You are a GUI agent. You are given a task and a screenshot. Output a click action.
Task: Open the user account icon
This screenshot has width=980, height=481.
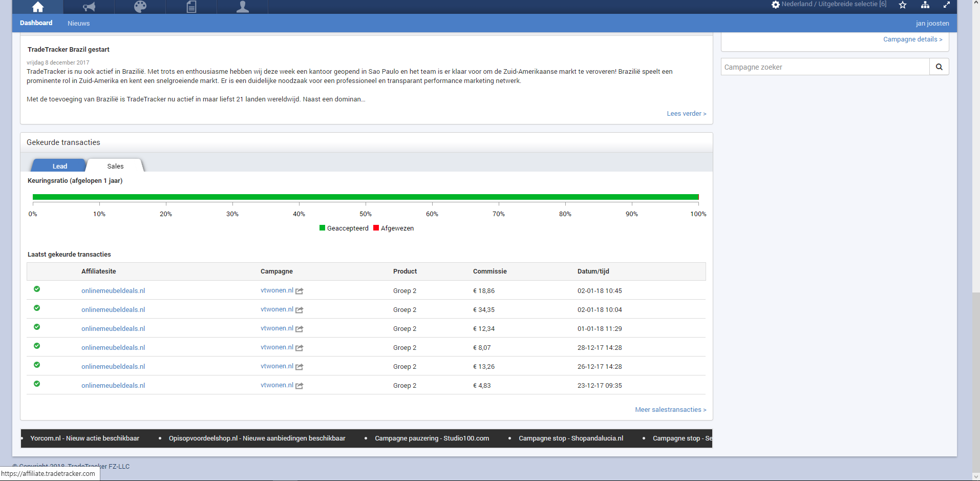pyautogui.click(x=243, y=7)
